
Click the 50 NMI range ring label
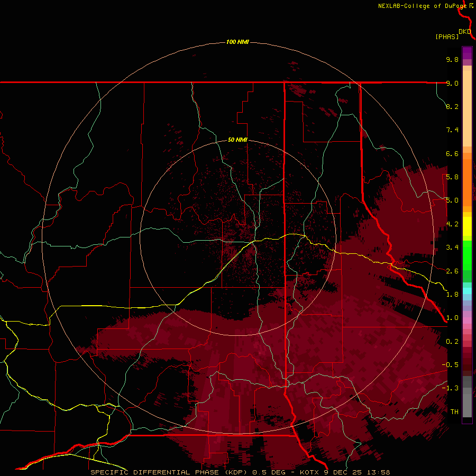pyautogui.click(x=237, y=140)
